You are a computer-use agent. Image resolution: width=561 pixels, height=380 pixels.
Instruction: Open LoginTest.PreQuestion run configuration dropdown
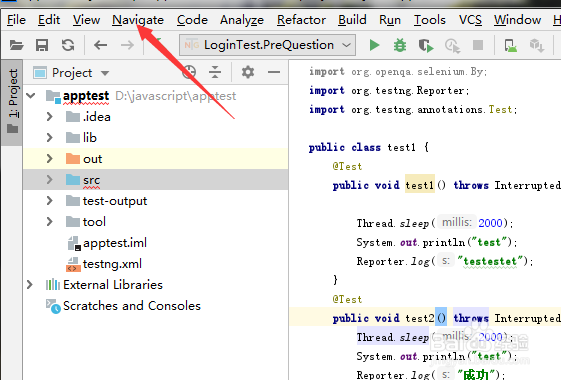coord(268,45)
